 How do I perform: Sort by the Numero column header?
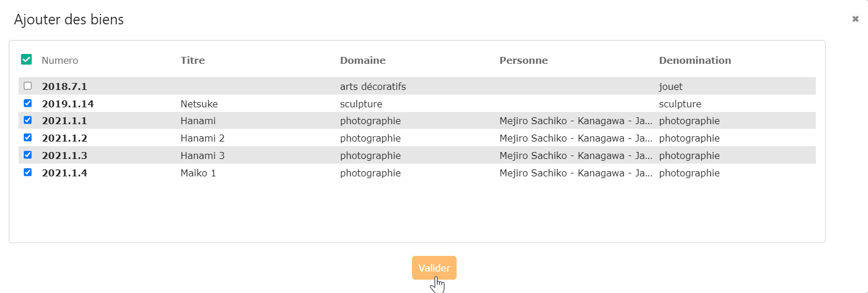[x=60, y=60]
